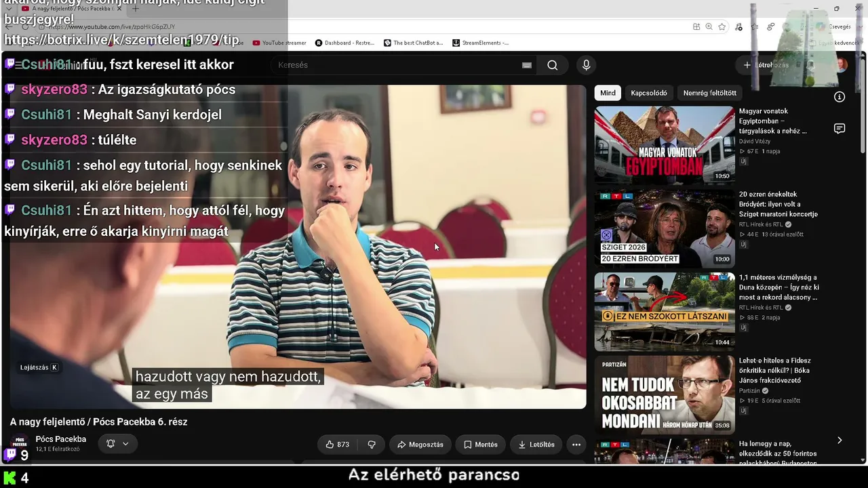
Task: Click title 'Lehet-e hiteles a Fidesz önkritika nélkül?'
Action: (775, 370)
